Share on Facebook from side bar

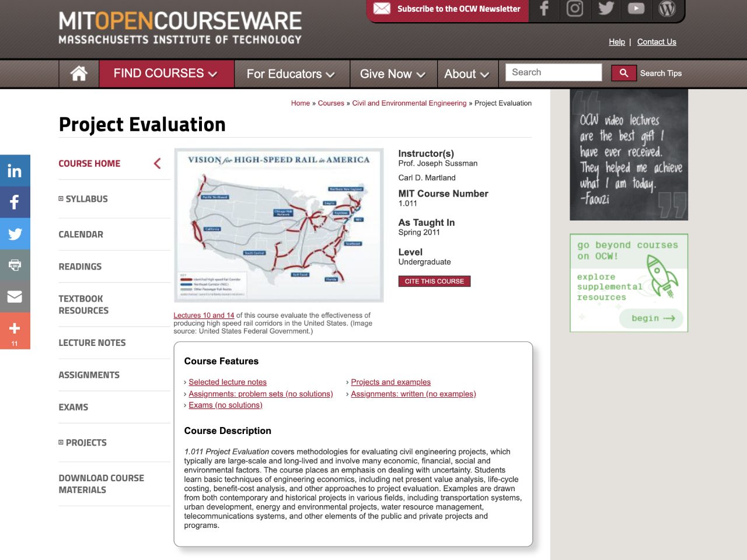tap(15, 202)
